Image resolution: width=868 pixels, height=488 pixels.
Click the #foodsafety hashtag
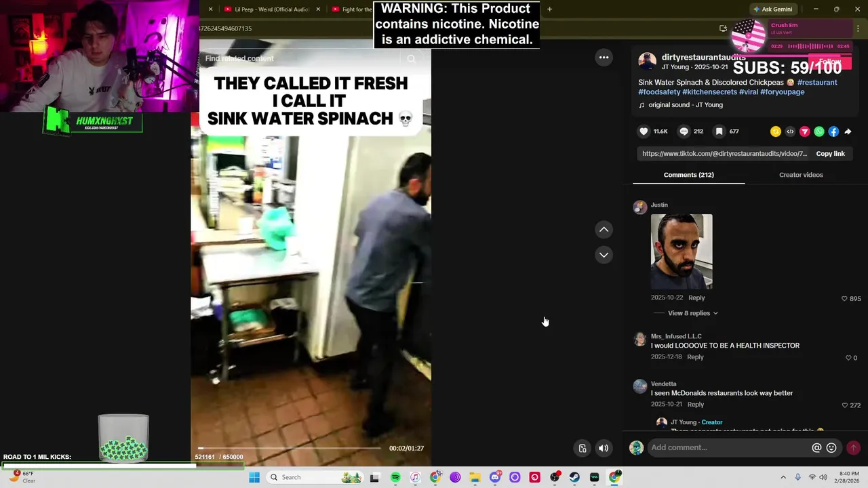click(659, 92)
